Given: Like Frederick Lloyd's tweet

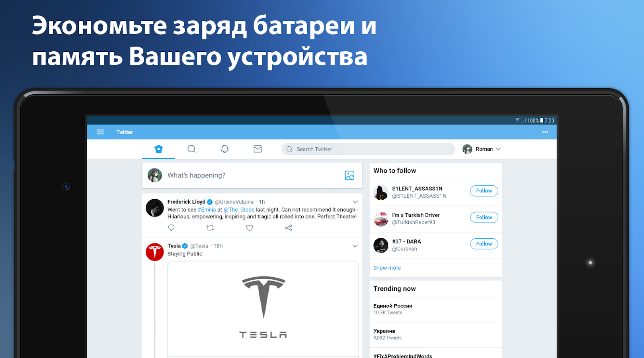Looking at the screenshot, I should [249, 228].
